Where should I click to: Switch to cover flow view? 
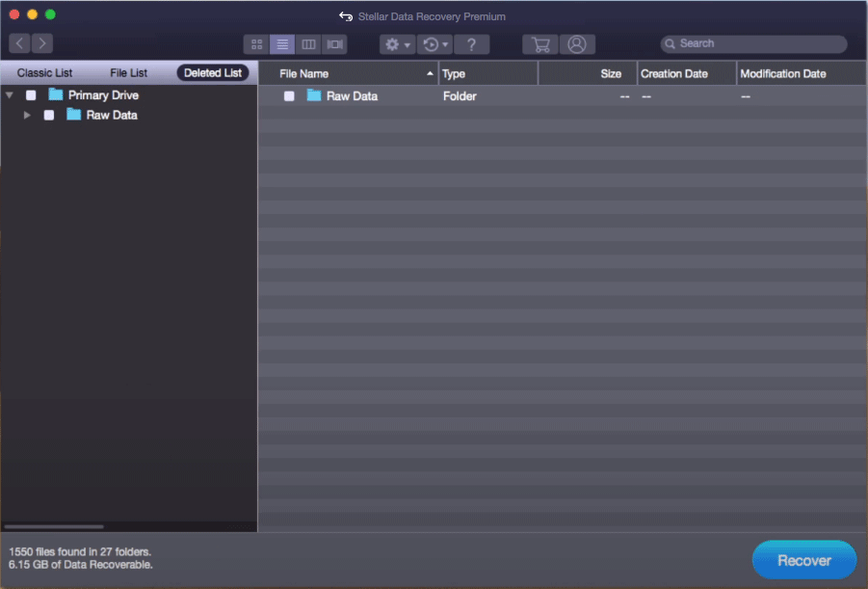pos(334,44)
